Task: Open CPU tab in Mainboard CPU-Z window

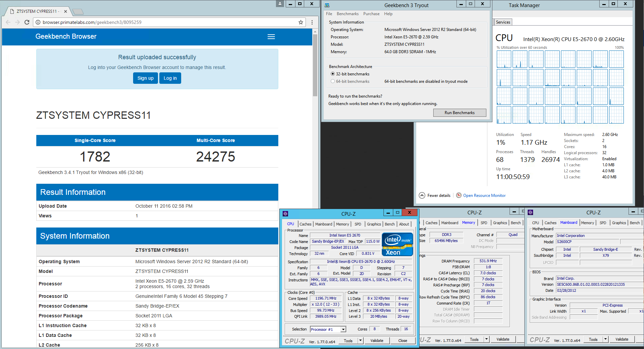Action: (x=535, y=223)
